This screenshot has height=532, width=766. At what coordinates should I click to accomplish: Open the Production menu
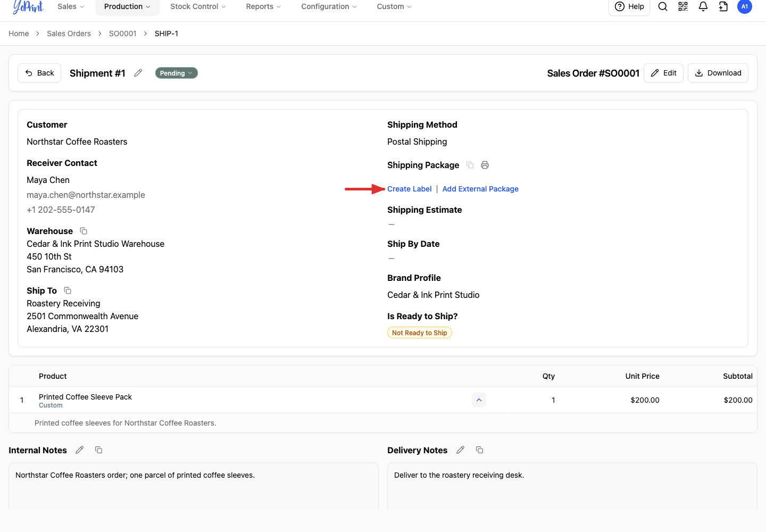[x=127, y=6]
